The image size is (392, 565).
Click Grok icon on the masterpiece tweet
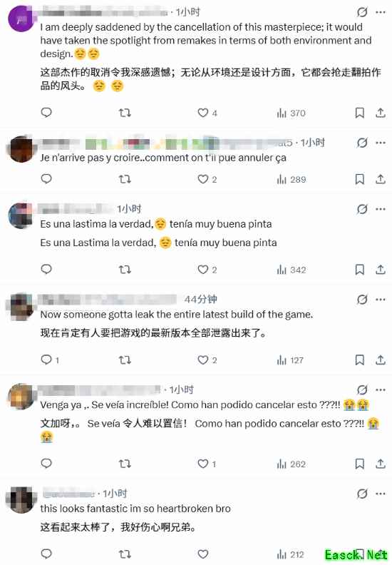pyautogui.click(x=362, y=12)
